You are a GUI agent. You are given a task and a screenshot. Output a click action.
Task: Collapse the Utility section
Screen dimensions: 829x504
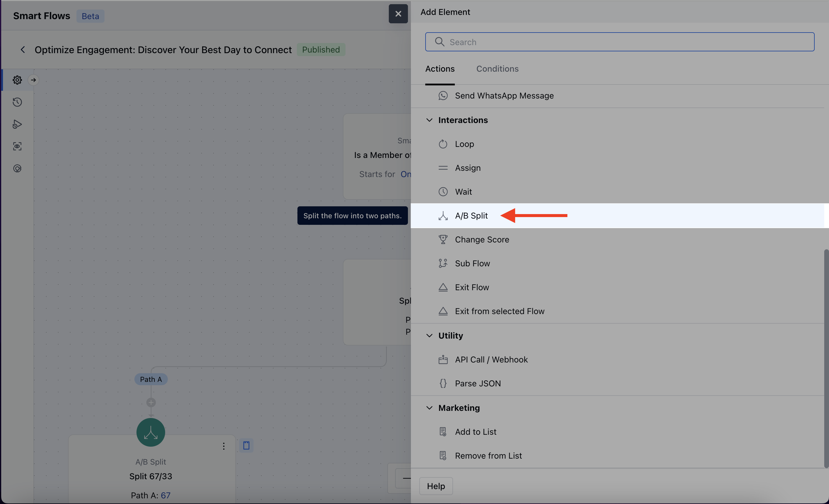(x=429, y=335)
